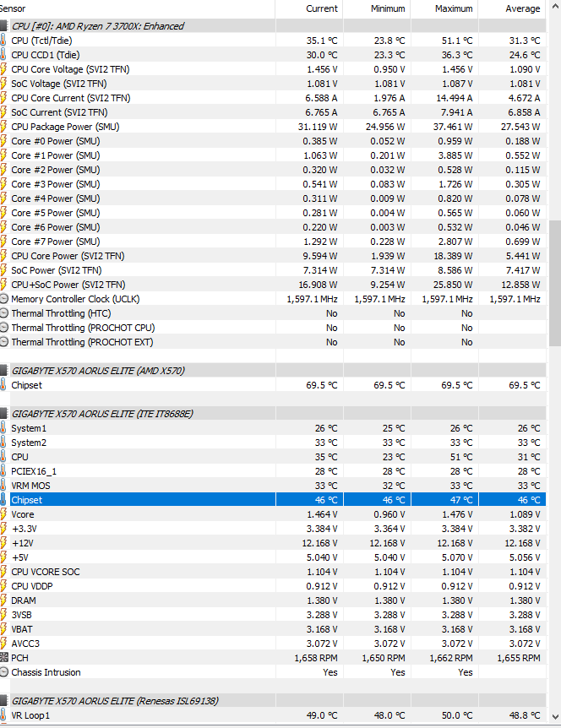Click the vertical scrollbar thumb
This screenshot has height=728, width=561.
click(x=555, y=283)
